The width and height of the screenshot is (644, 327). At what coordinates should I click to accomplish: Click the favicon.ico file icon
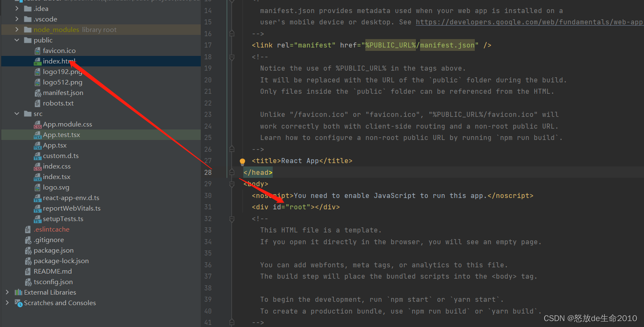[37, 51]
